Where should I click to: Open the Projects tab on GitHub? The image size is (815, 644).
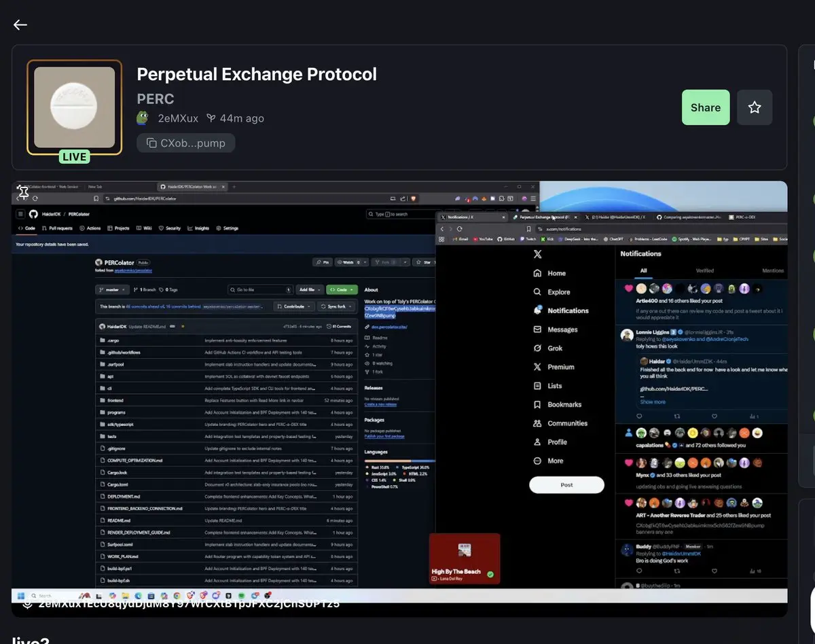119,228
